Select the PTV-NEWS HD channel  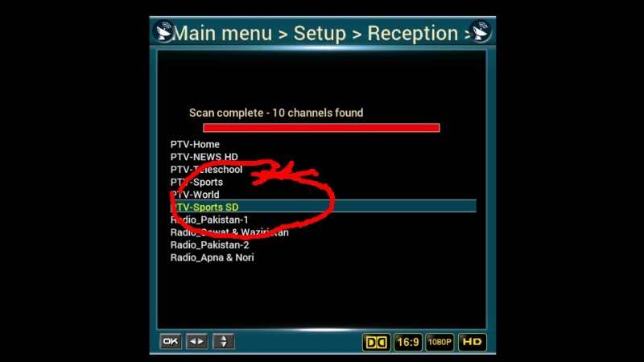pyautogui.click(x=204, y=157)
